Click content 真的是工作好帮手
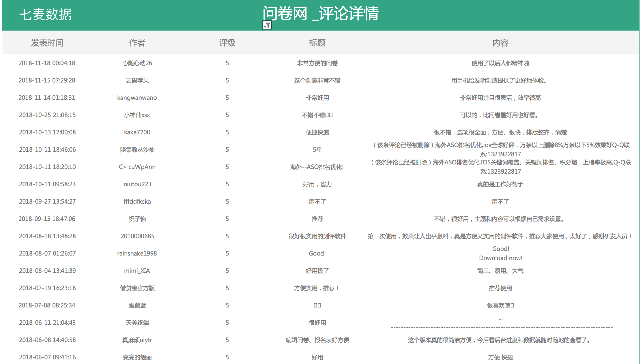 500,184
